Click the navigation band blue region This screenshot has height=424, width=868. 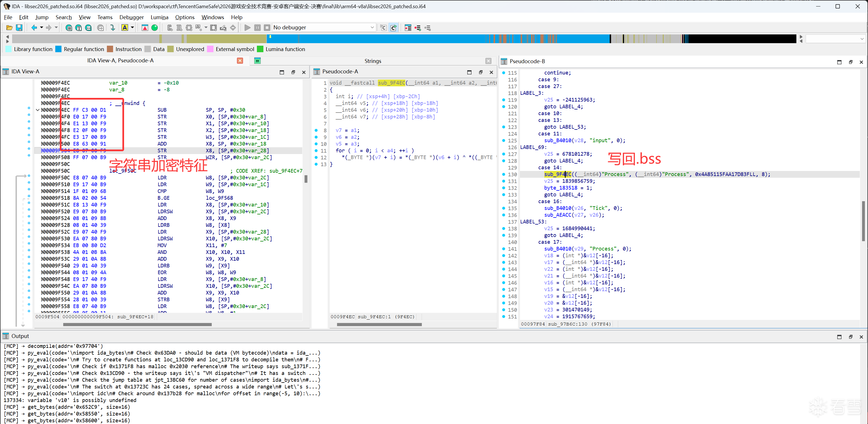pyautogui.click(x=371, y=39)
